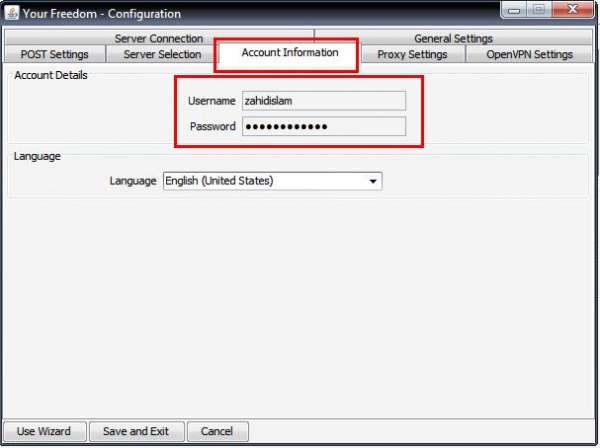Click Save and Exit

136,431
